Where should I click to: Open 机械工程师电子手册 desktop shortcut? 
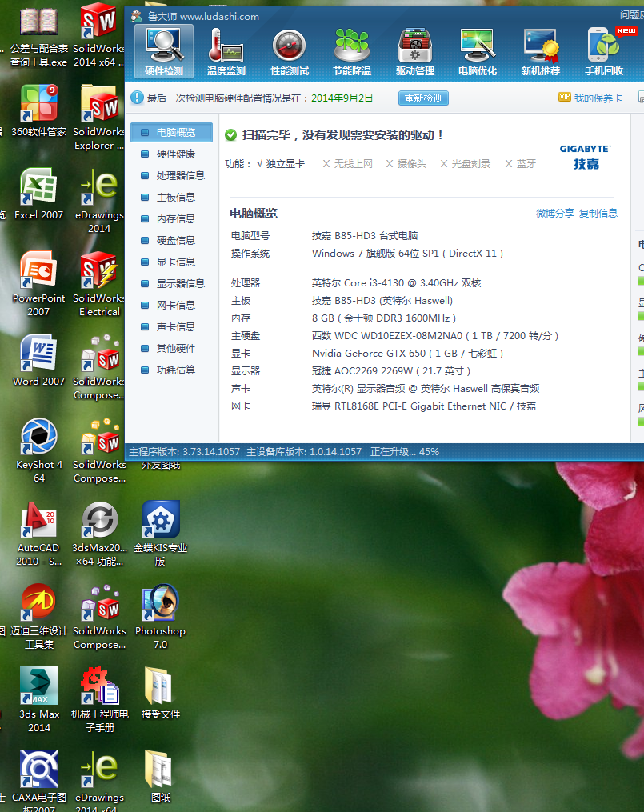click(99, 700)
